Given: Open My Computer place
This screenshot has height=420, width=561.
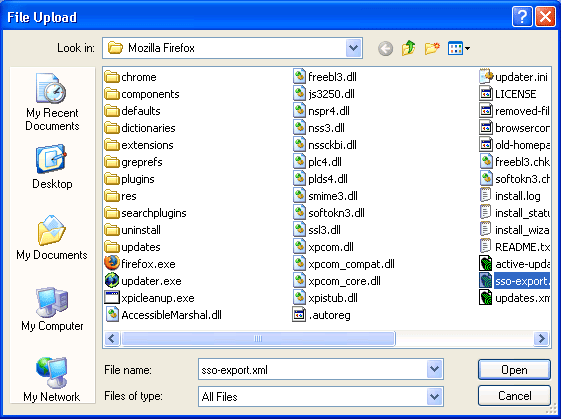Looking at the screenshot, I should coord(52,309).
